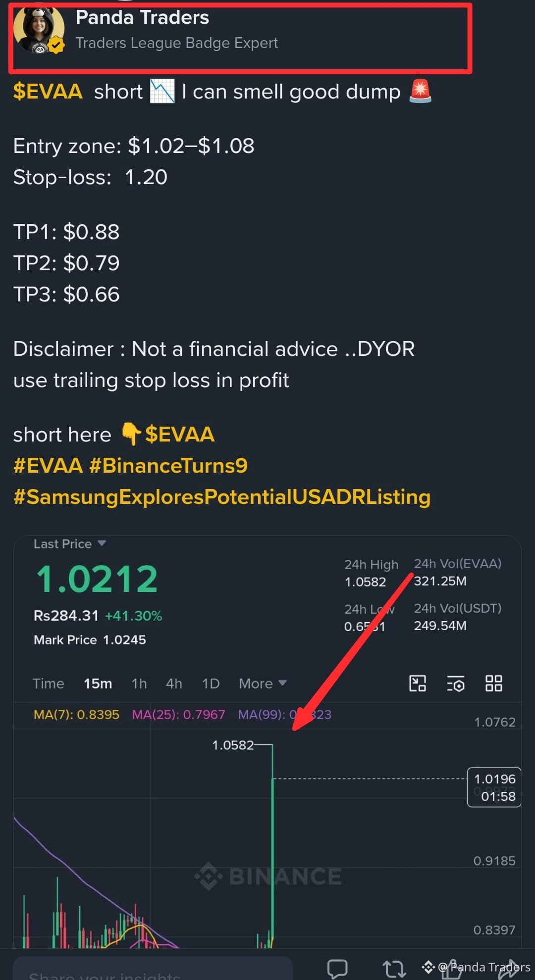Open chart indicator settings icon
535x980 pixels.
point(456,684)
